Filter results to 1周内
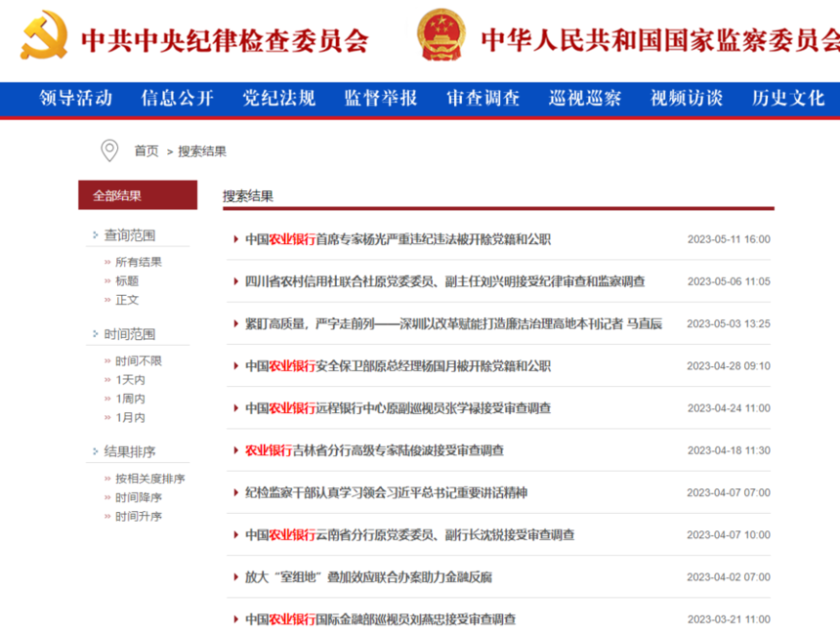This screenshot has height=635, width=840. point(130,399)
